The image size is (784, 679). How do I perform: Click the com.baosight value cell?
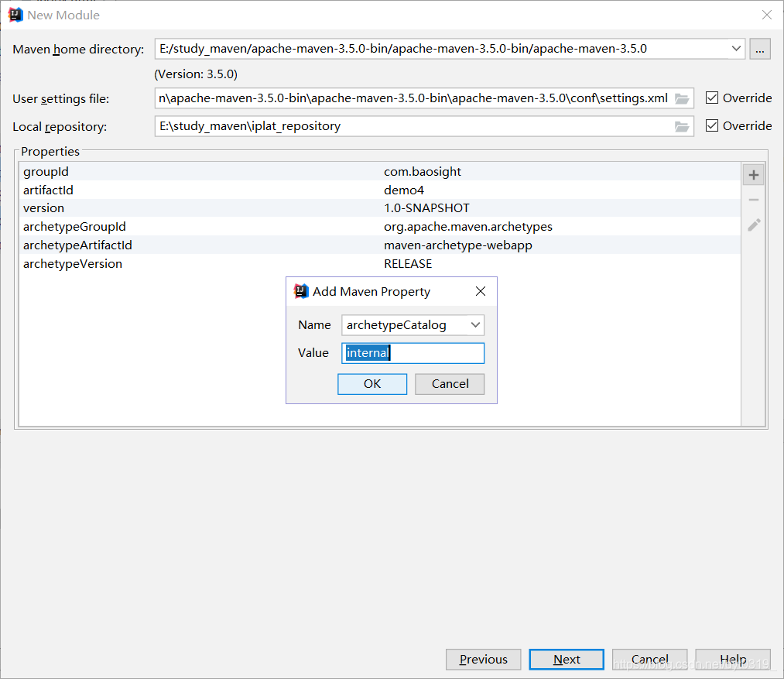click(423, 172)
